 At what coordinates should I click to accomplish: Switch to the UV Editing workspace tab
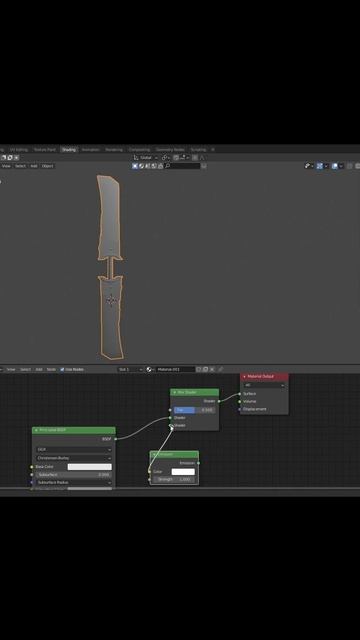pos(19,150)
